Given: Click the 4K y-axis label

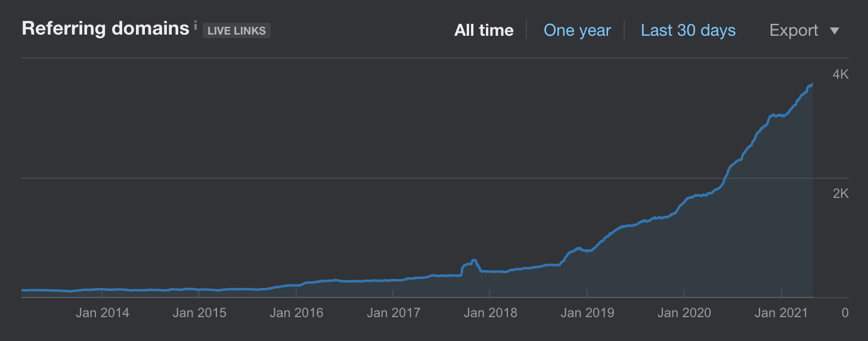Looking at the screenshot, I should click(x=840, y=74).
